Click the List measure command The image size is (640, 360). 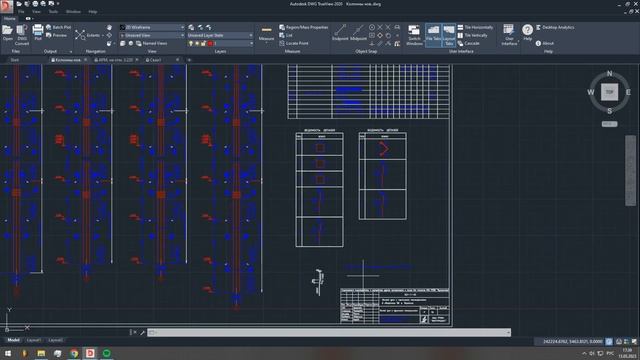point(286,36)
